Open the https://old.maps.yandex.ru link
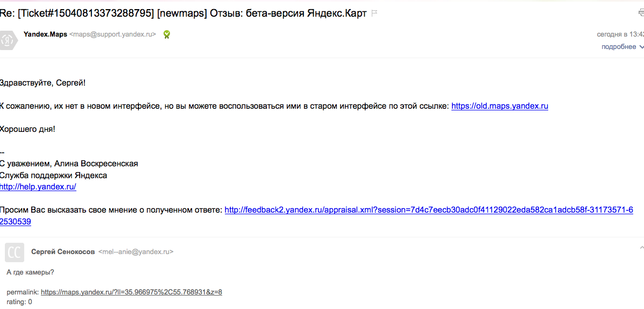 [500, 106]
